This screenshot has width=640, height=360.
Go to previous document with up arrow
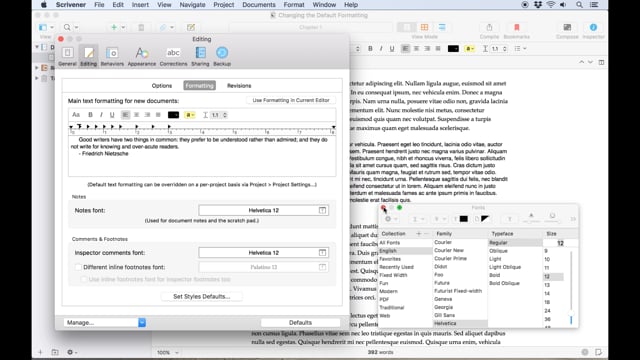tap(581, 62)
